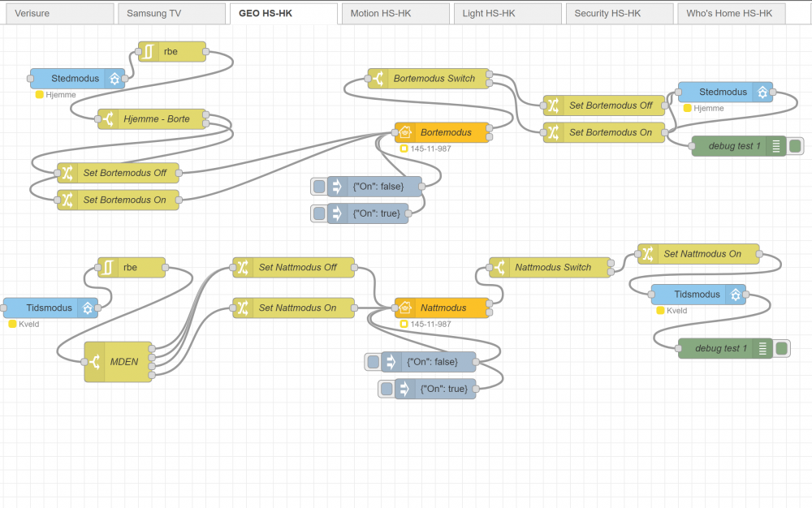Viewport: 812px width, 508px height.
Task: Click the shuffle icon on Set Nattmodus Off
Action: pos(243,267)
